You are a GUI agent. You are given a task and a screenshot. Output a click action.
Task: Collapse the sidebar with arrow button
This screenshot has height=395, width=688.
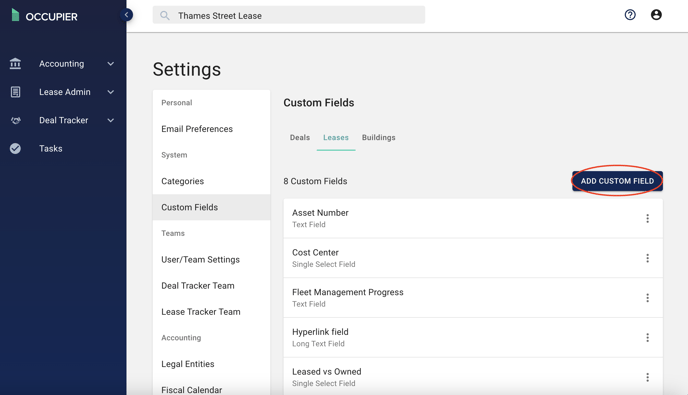(x=126, y=15)
